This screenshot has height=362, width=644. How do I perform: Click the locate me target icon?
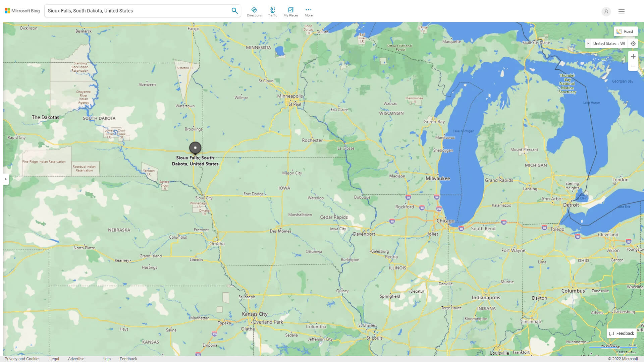[x=633, y=44]
